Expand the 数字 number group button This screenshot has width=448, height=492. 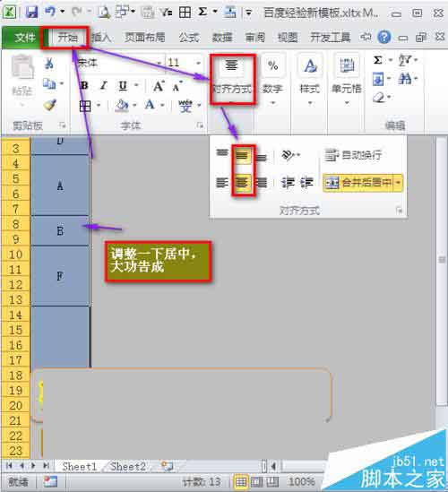click(x=272, y=81)
